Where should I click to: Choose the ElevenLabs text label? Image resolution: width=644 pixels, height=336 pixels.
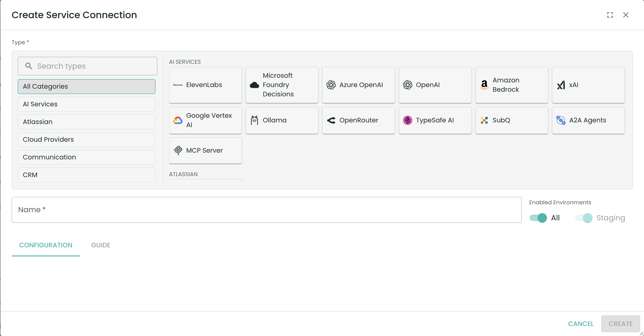coord(204,85)
